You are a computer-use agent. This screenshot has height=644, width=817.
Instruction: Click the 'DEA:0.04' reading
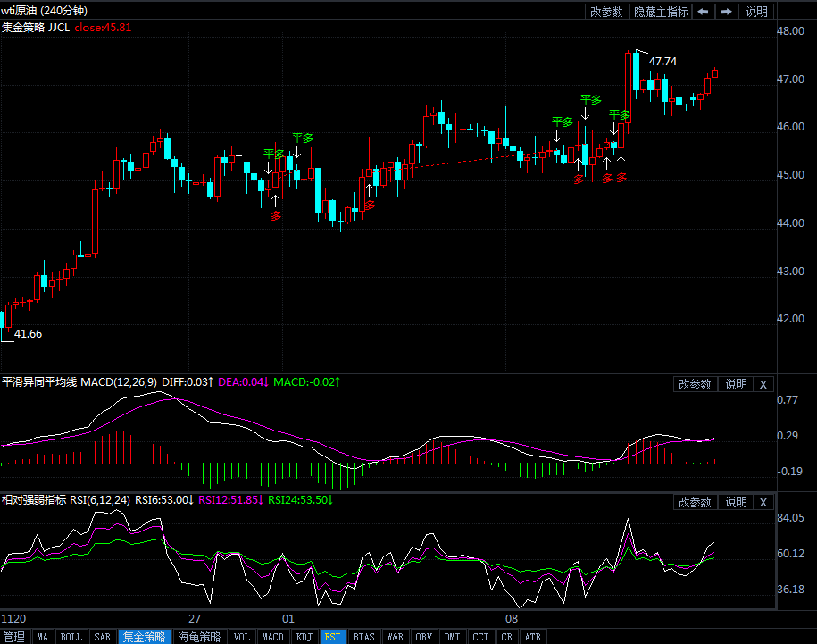pos(244,382)
